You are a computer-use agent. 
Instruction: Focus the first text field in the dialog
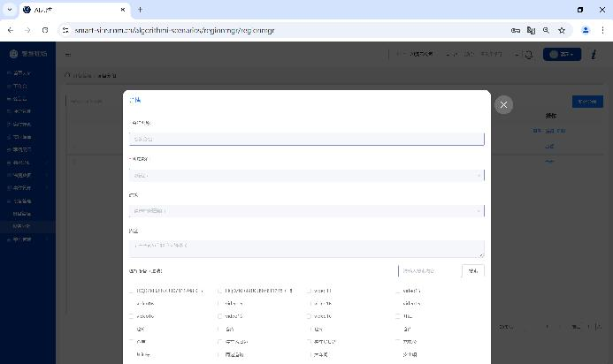[306, 139]
